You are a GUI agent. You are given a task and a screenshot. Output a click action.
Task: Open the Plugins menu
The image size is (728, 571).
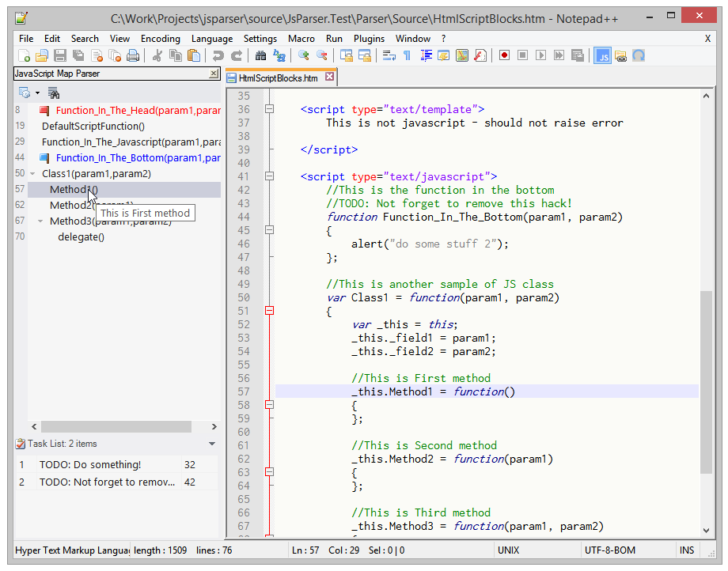coord(369,39)
